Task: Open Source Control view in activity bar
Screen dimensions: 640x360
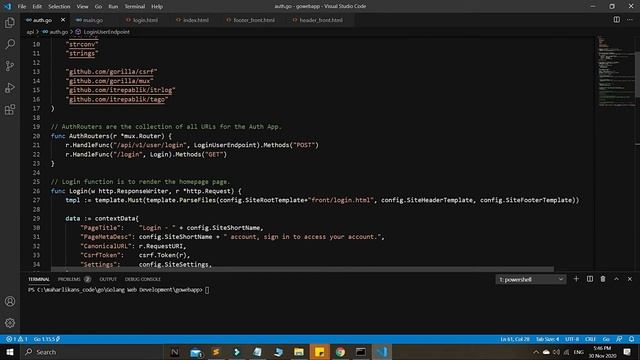Action: (10, 66)
